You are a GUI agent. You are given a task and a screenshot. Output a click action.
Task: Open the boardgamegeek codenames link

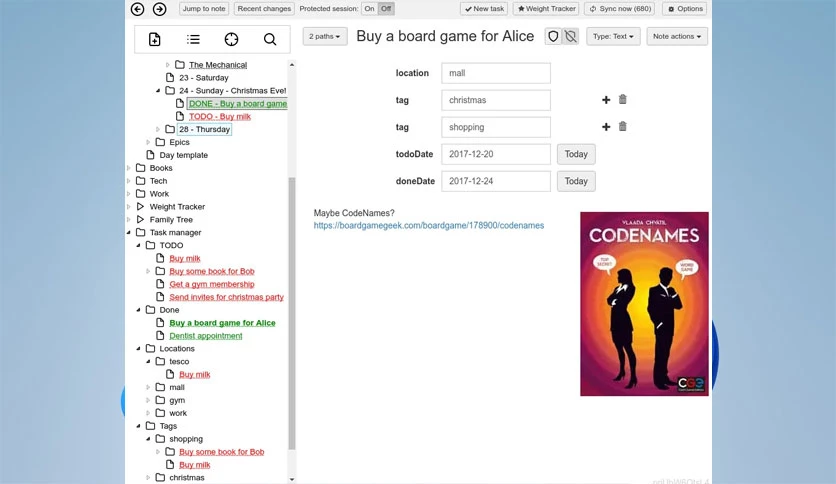pyautogui.click(x=429, y=225)
